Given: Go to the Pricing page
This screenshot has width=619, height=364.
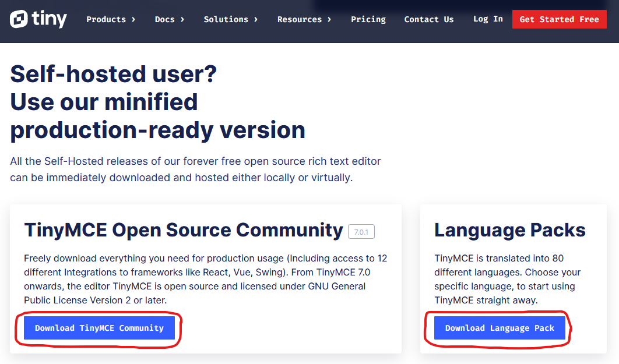Looking at the screenshot, I should coord(368,19).
